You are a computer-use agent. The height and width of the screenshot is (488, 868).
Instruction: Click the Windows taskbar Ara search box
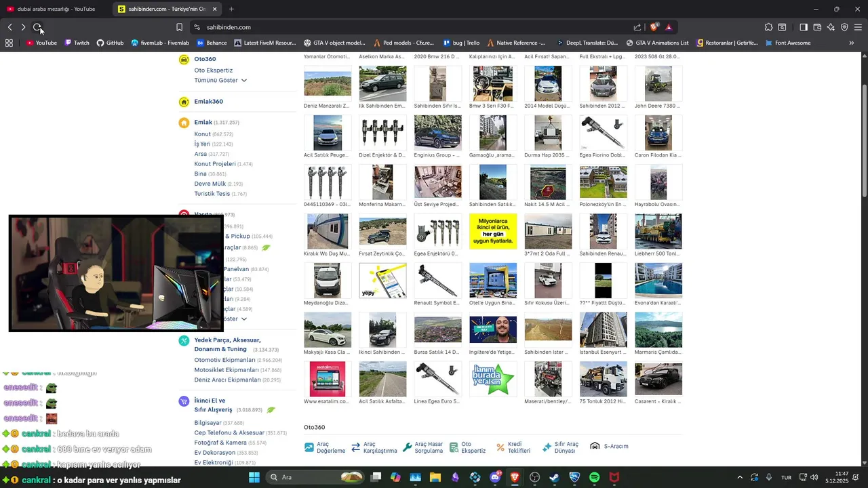point(315,477)
